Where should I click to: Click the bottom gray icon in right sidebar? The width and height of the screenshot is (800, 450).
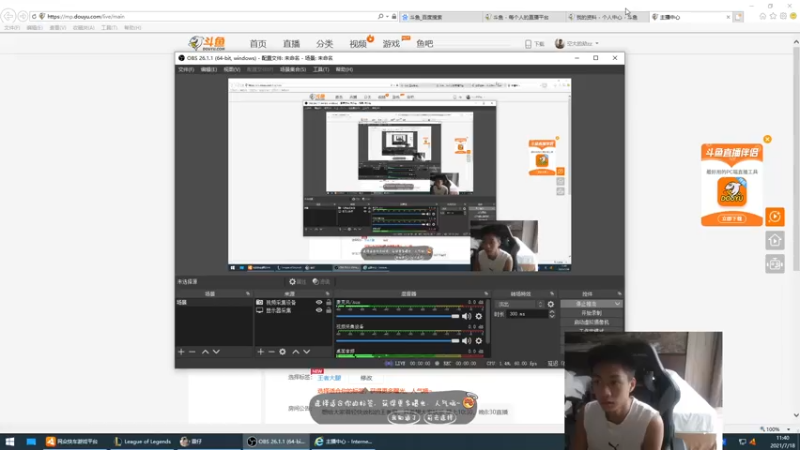coord(774,264)
